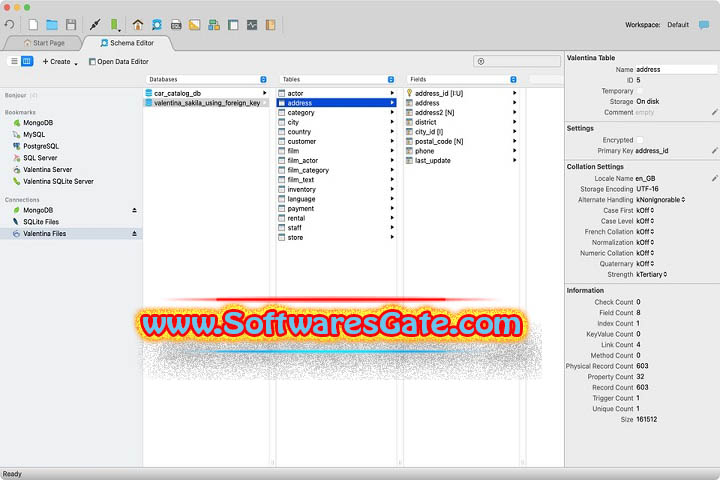The height and width of the screenshot is (480, 720).
Task: Open the Databases column dropdown
Action: coord(263,79)
